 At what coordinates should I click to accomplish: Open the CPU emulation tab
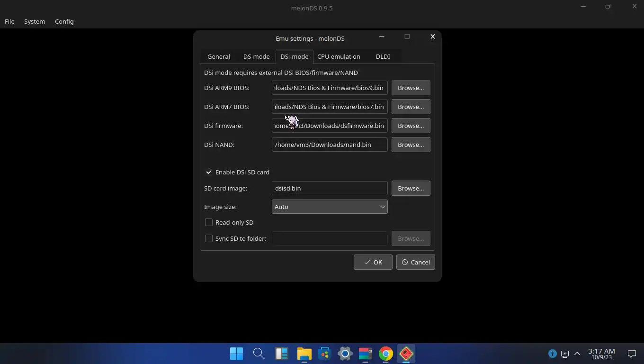tap(339, 56)
